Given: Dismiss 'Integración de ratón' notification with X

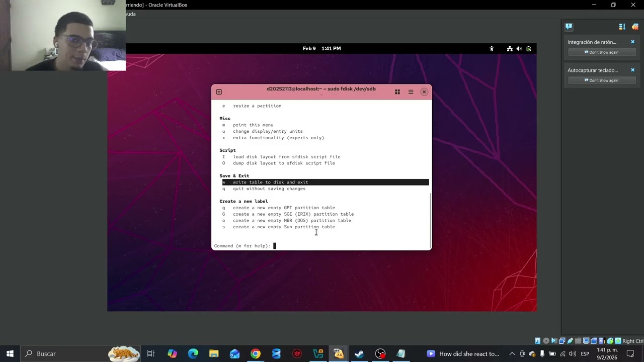Looking at the screenshot, I should tap(633, 42).
